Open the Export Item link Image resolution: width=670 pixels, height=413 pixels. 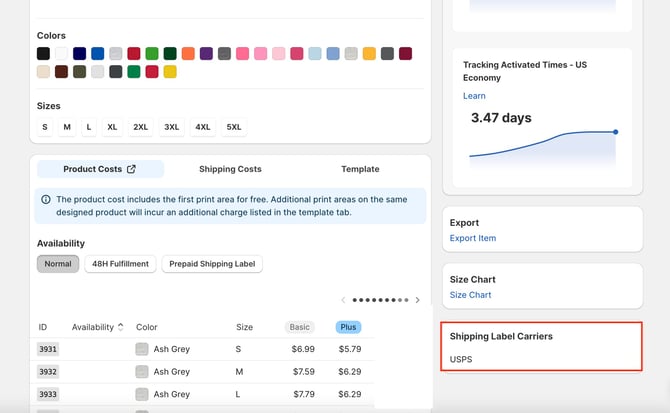473,238
